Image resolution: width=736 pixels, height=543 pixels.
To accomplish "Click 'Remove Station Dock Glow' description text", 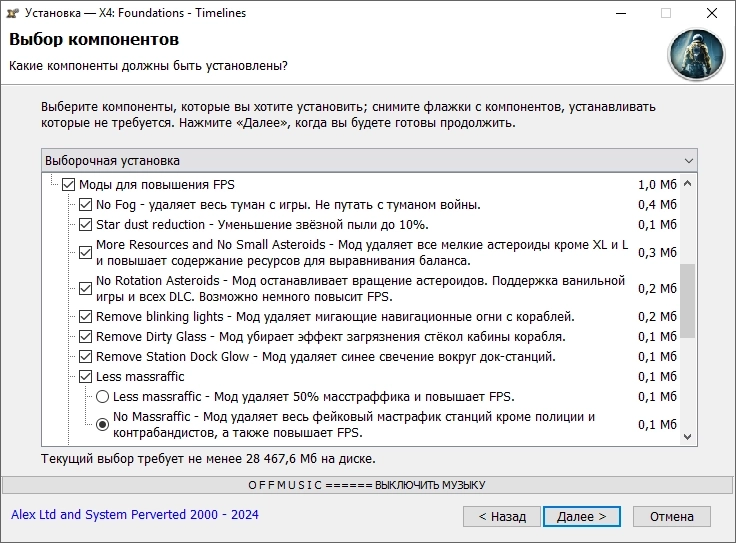I will 326,357.
